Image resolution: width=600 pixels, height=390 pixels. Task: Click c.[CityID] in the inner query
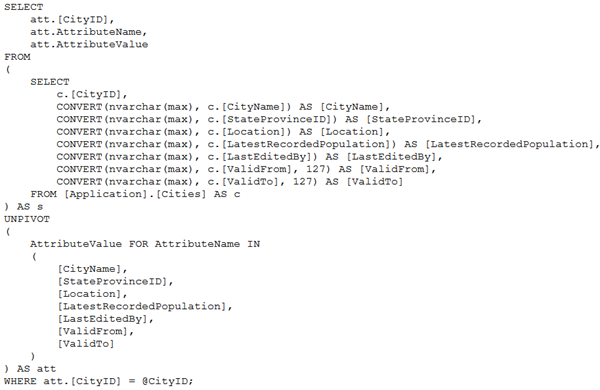tap(91, 94)
